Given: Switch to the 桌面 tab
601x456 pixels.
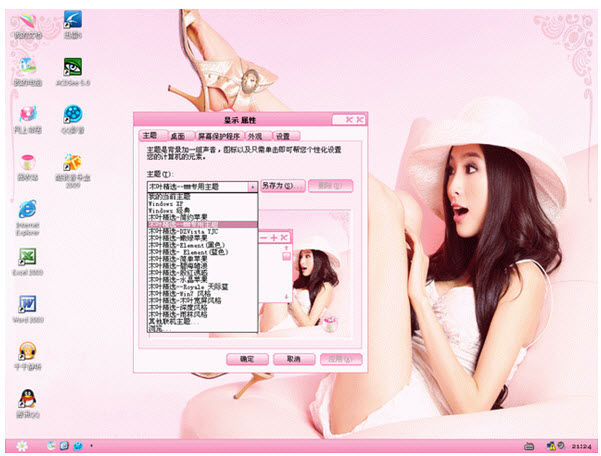Looking at the screenshot, I should click(x=176, y=134).
